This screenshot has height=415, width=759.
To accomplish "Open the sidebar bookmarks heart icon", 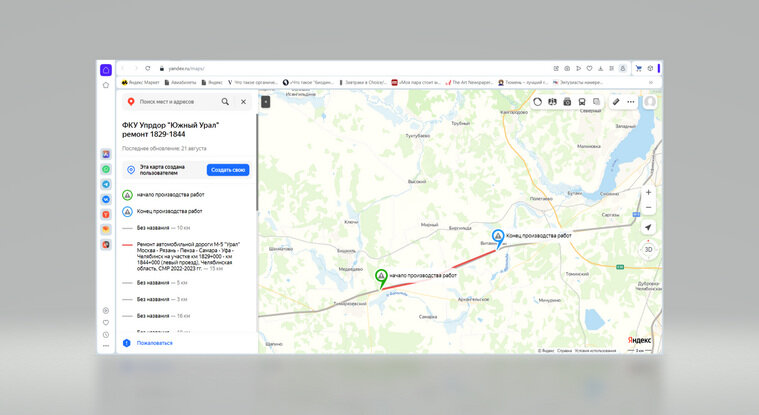I will [106, 323].
